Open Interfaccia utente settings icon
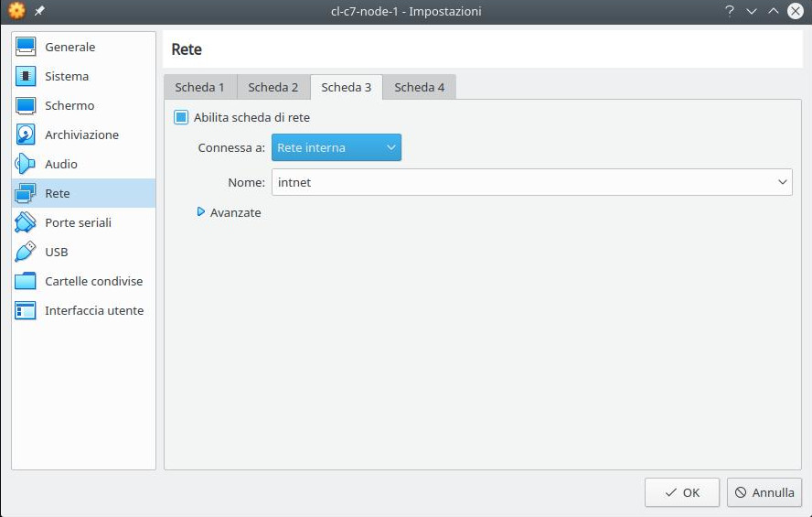This screenshot has height=517, width=812. [x=26, y=310]
